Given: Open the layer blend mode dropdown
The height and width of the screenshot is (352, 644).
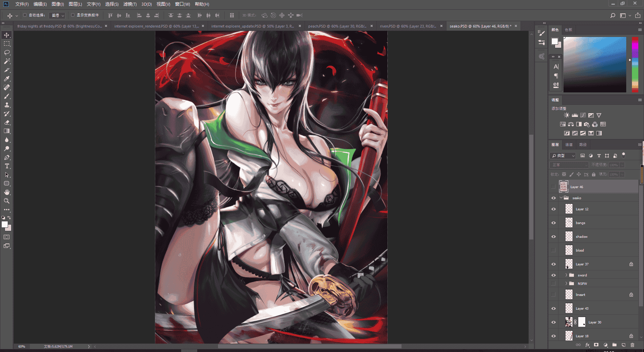Looking at the screenshot, I should pyautogui.click(x=569, y=165).
